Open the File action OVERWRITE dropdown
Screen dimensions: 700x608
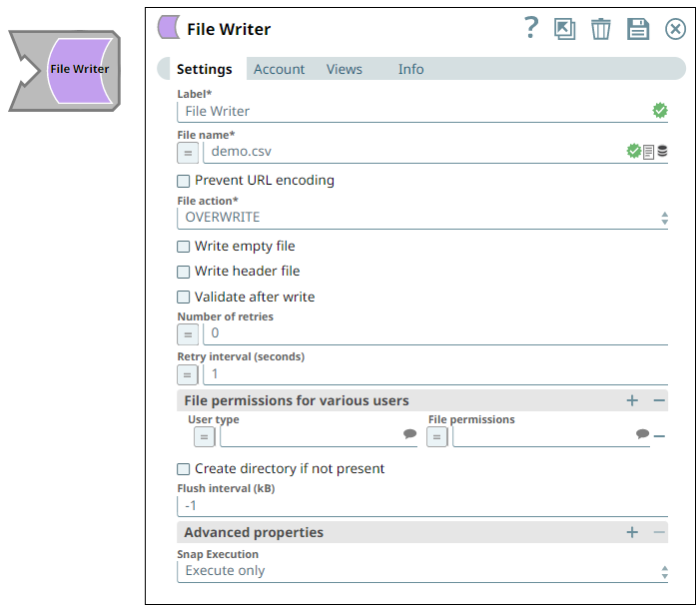tap(421, 218)
